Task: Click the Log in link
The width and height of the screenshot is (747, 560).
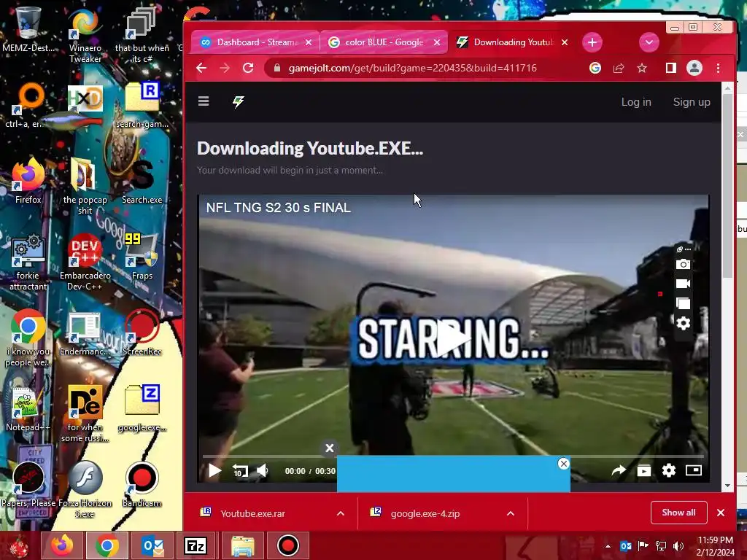Action: click(636, 102)
